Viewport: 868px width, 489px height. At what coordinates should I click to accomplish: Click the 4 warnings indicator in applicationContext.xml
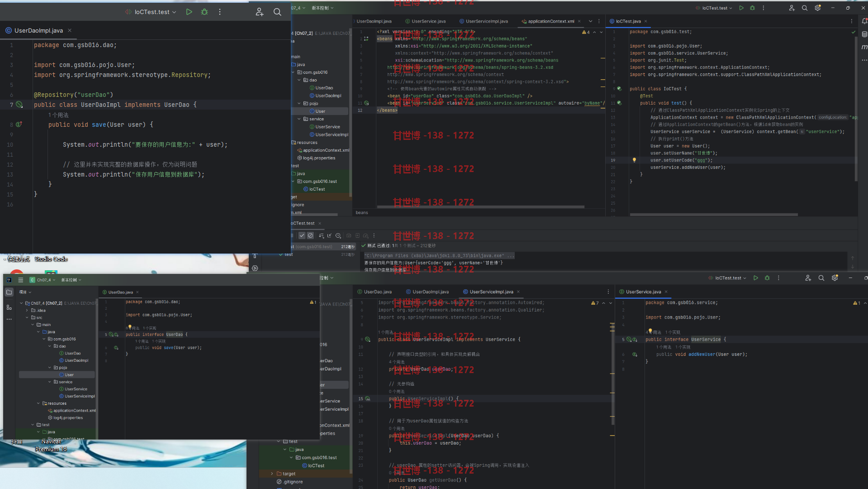[x=586, y=32]
